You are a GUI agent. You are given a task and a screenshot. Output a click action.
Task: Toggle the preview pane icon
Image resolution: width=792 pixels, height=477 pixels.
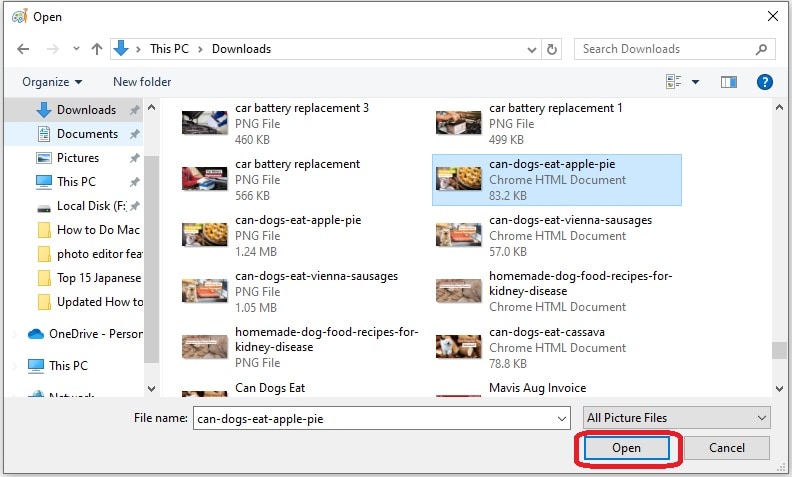pos(729,82)
